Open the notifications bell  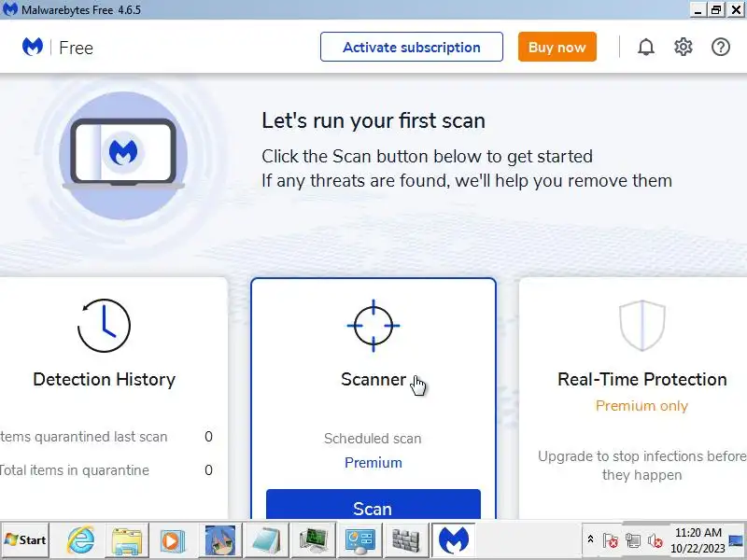[646, 47]
